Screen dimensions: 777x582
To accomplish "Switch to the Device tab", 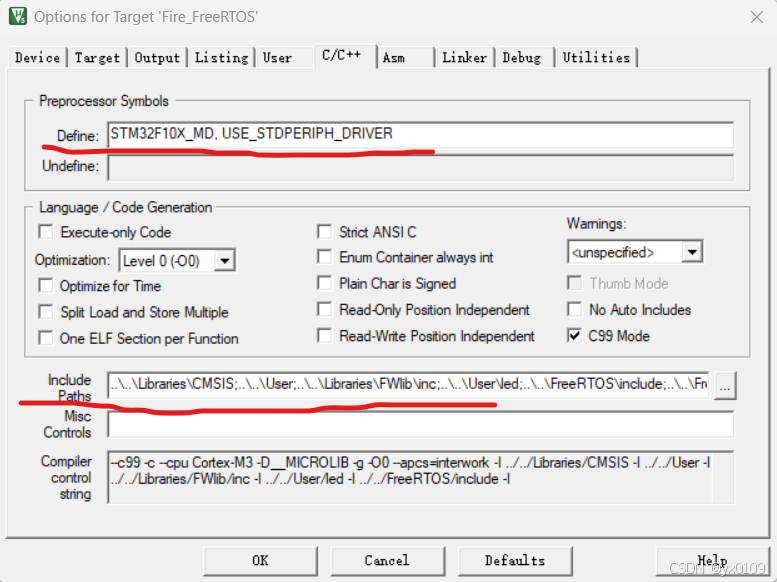I will pos(38,58).
